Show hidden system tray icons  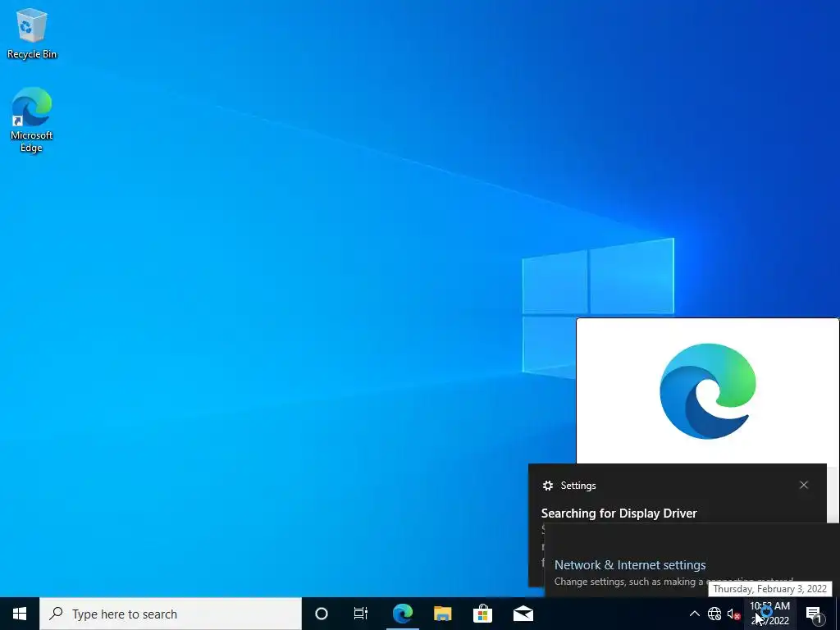tap(694, 614)
